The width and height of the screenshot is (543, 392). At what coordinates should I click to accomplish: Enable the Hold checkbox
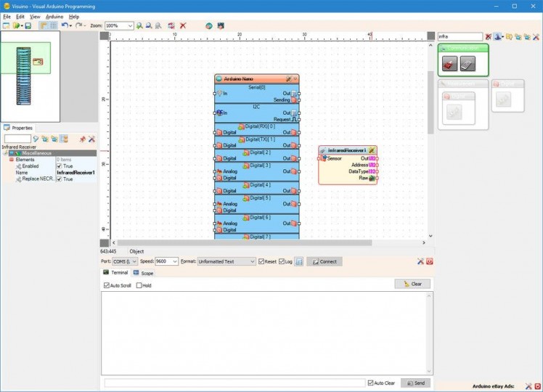139,285
